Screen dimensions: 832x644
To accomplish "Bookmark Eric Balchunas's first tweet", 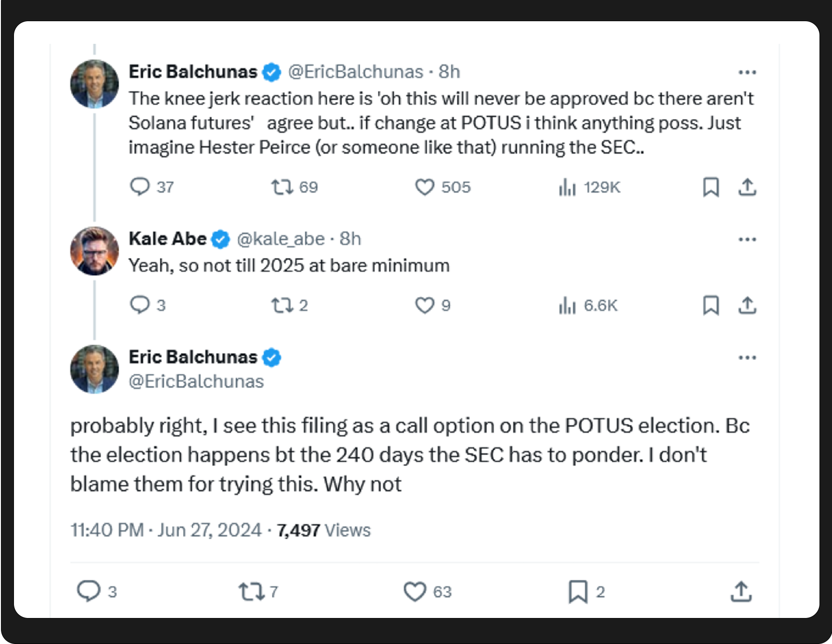I will (711, 187).
